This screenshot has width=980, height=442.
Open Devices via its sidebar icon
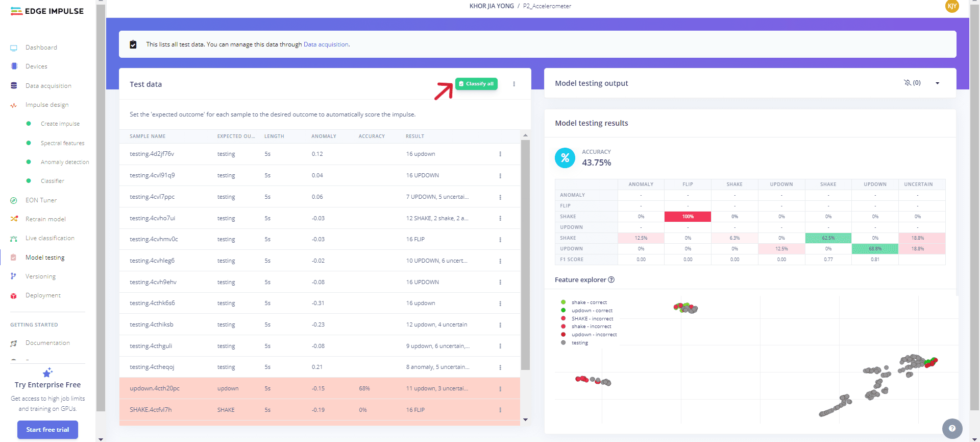14,66
